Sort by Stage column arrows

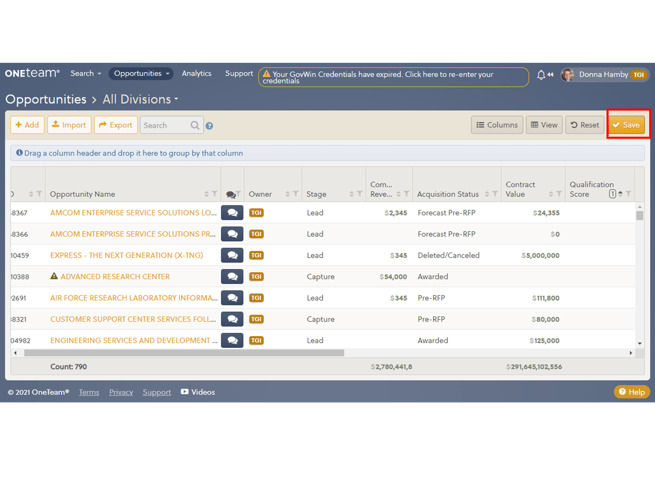click(351, 194)
